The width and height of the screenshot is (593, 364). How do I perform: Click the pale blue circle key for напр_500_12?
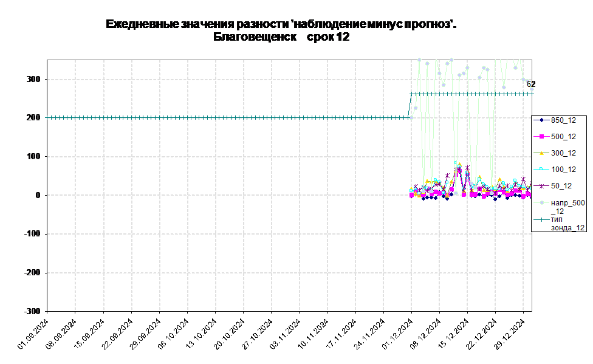coord(541,203)
